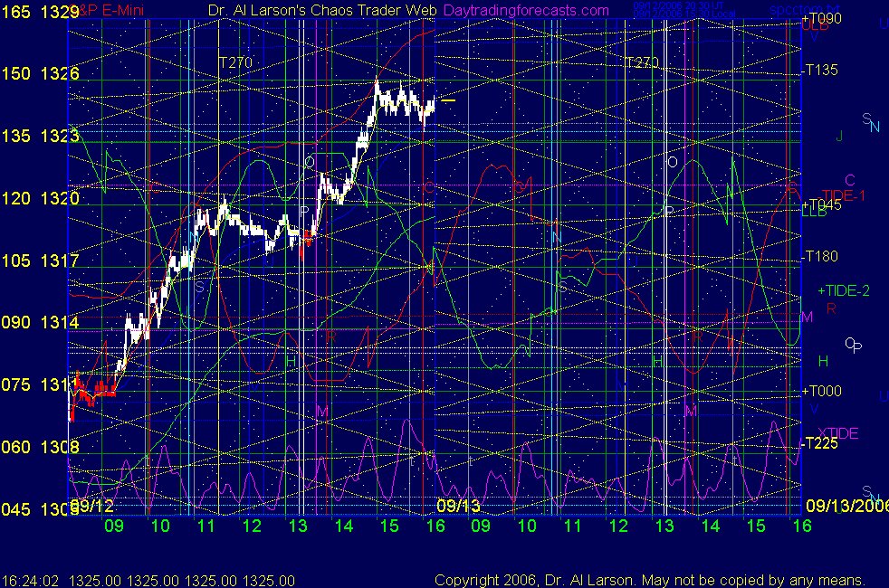
Task: Click the "150 1326" price axis label
Action: pos(40,73)
